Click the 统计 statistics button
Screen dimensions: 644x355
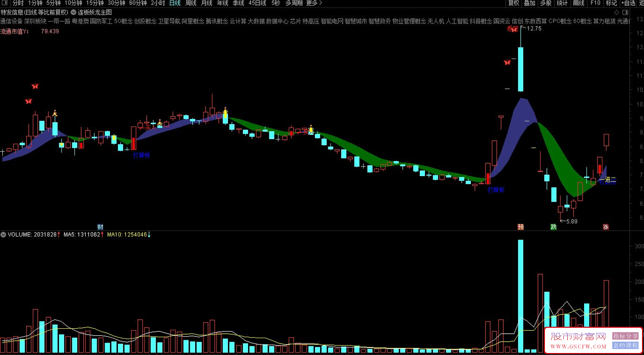tap(562, 3)
